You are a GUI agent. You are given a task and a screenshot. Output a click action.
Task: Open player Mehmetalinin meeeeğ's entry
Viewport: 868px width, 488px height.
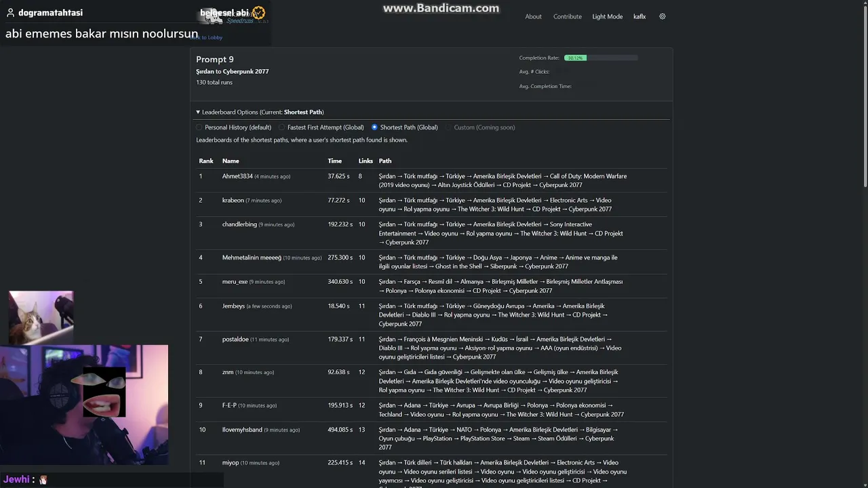click(x=252, y=258)
